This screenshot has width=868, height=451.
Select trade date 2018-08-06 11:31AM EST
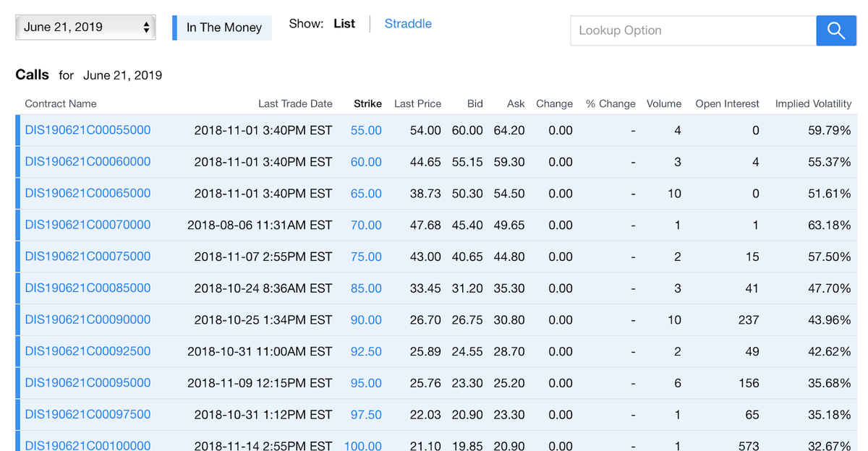260,225
